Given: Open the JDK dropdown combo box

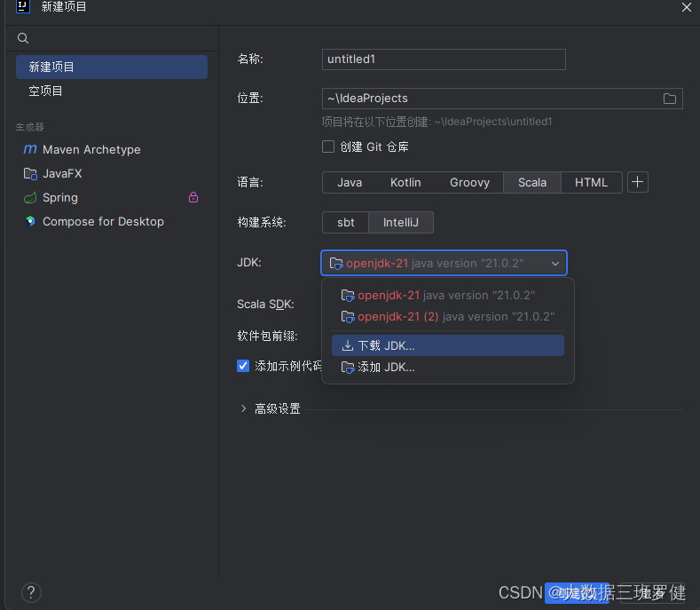Looking at the screenshot, I should tap(444, 263).
